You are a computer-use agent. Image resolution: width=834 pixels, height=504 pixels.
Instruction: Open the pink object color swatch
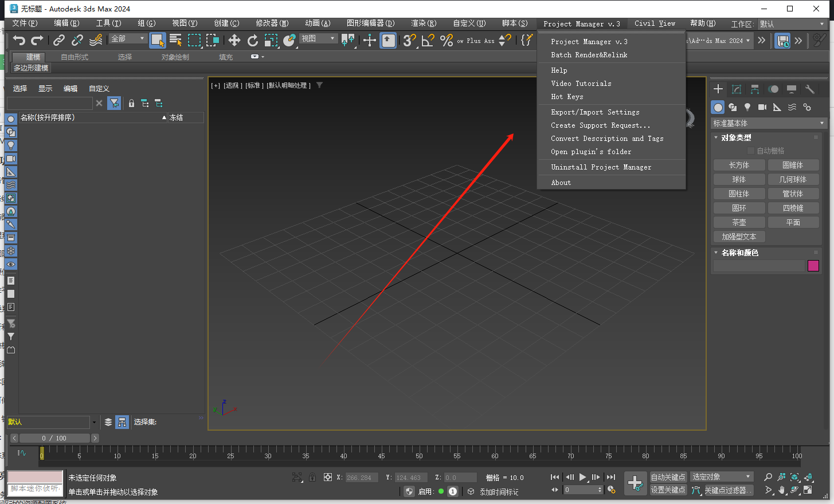coord(813,266)
